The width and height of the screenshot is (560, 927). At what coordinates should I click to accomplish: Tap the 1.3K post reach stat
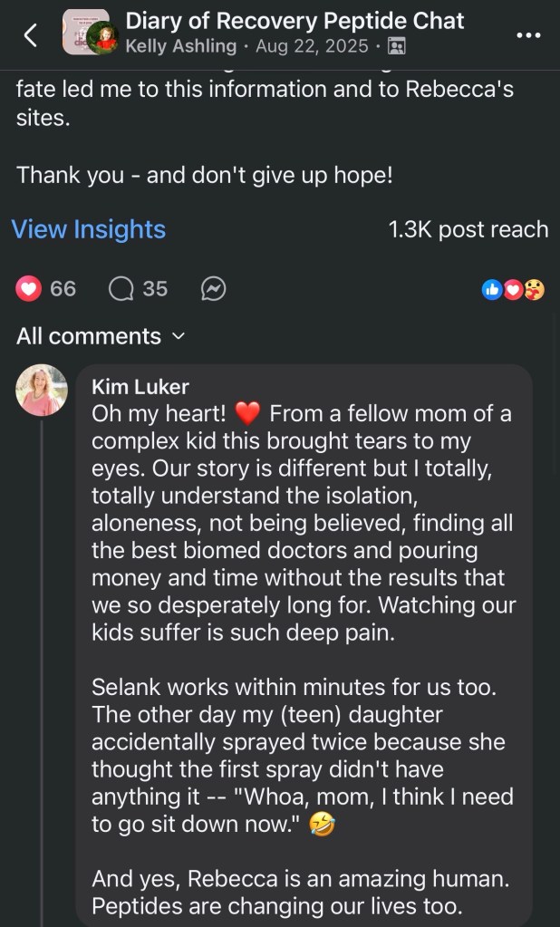pyautogui.click(x=468, y=229)
